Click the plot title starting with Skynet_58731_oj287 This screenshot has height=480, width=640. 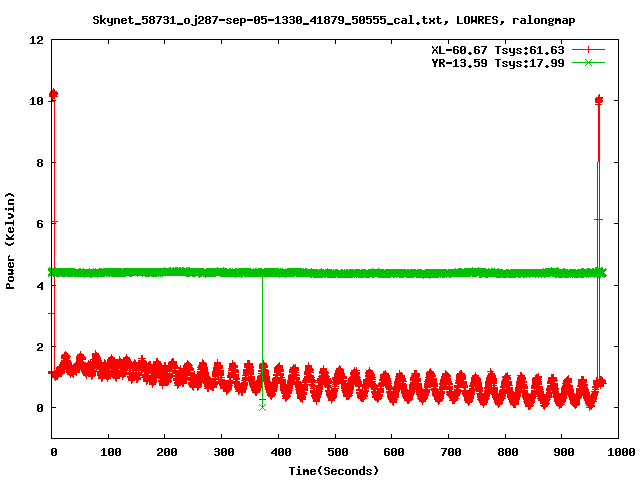pyautogui.click(x=334, y=20)
